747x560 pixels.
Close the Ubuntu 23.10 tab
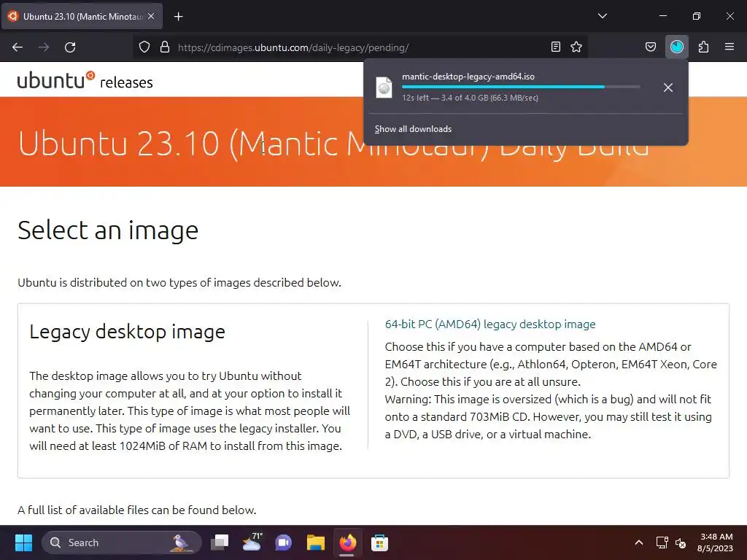(x=151, y=16)
